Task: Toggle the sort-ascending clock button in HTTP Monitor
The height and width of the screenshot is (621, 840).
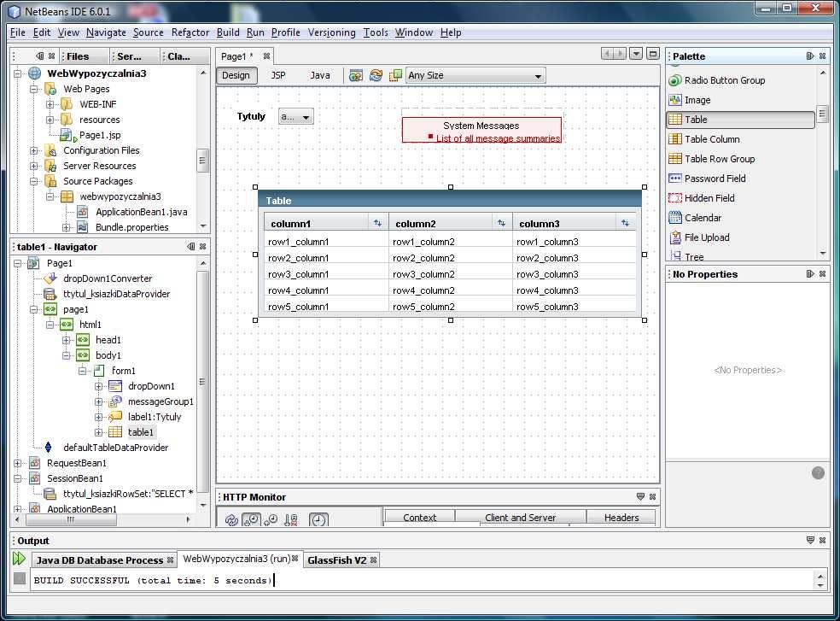Action: [271, 519]
